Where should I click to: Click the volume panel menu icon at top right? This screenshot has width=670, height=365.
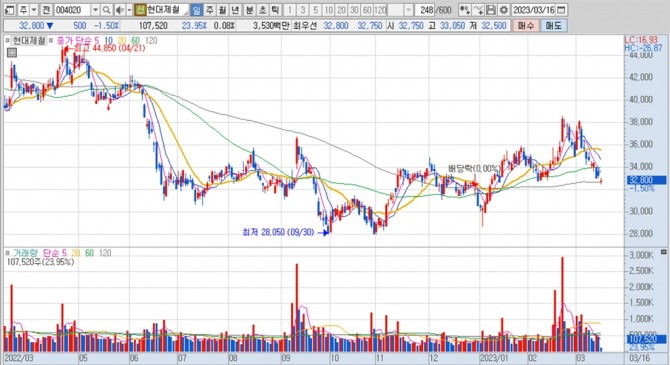point(663,251)
